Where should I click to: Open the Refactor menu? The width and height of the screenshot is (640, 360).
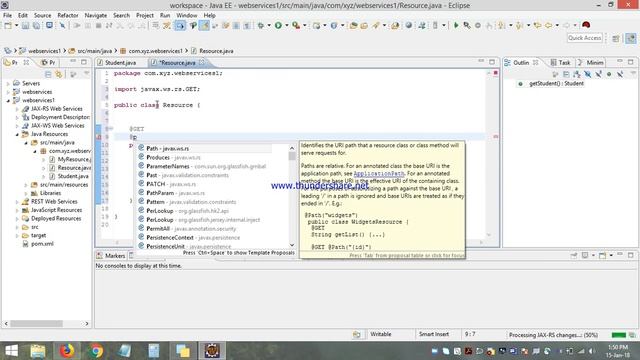click(x=68, y=16)
